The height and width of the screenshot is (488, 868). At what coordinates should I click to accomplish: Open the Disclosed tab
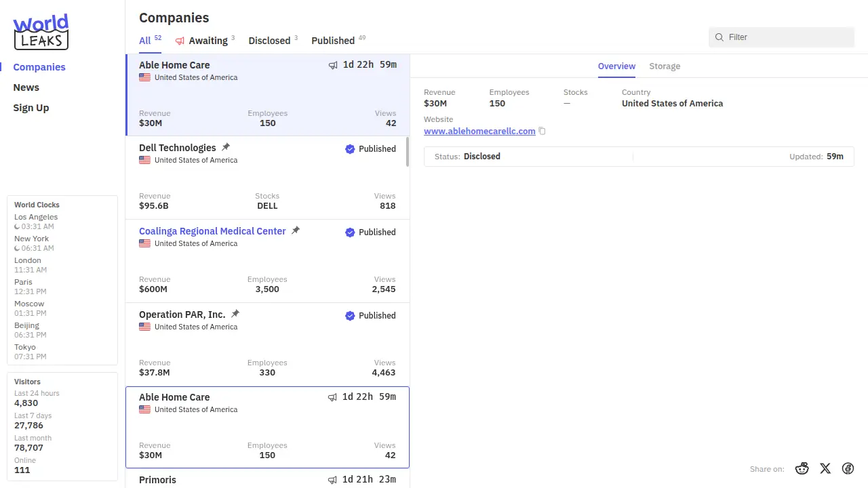[x=269, y=41]
